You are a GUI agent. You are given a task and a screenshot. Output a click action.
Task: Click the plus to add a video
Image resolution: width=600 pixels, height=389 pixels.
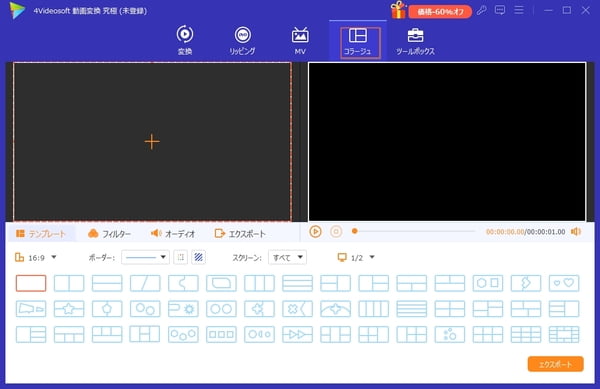[152, 142]
